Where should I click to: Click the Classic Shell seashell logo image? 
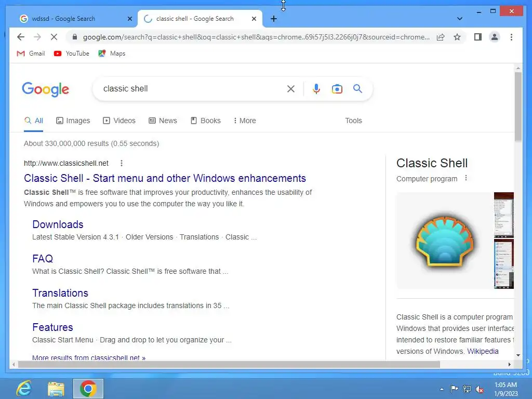click(x=444, y=241)
